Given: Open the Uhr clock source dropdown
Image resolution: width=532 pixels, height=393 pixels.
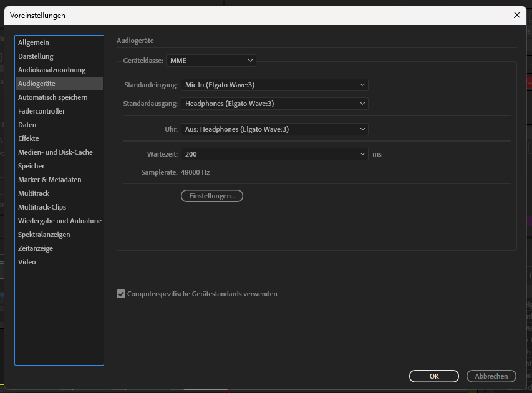Looking at the screenshot, I should tap(274, 129).
